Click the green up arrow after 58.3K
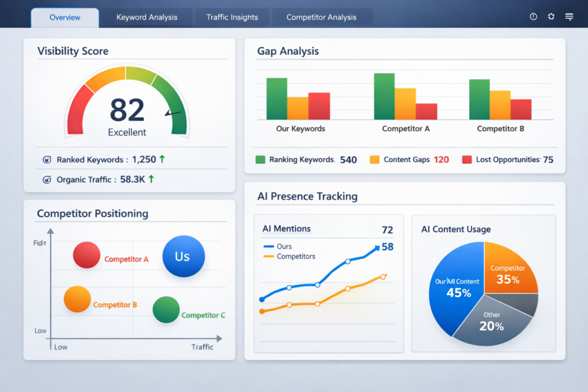This screenshot has height=392, width=588. tap(151, 179)
